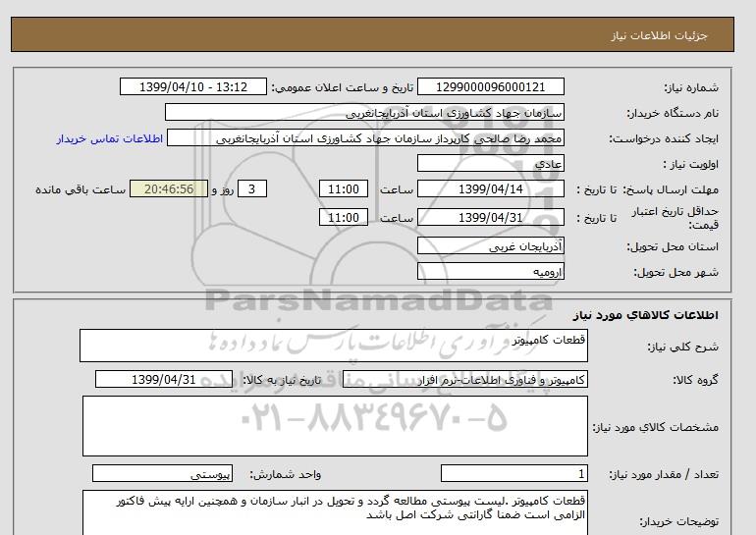Click the unit of measure field پیوستی
The image size is (756, 535).
(162, 473)
